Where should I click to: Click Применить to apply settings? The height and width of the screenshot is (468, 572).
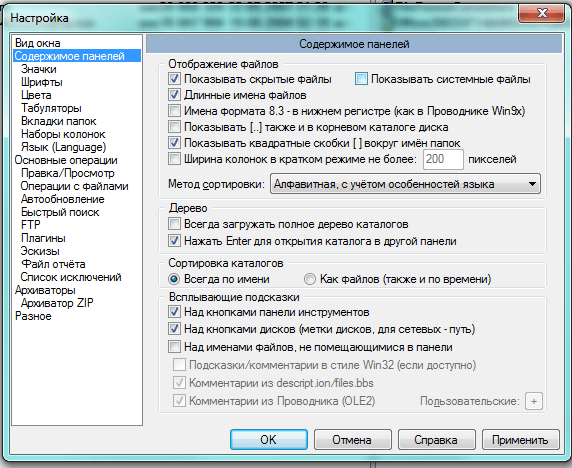coord(521,440)
